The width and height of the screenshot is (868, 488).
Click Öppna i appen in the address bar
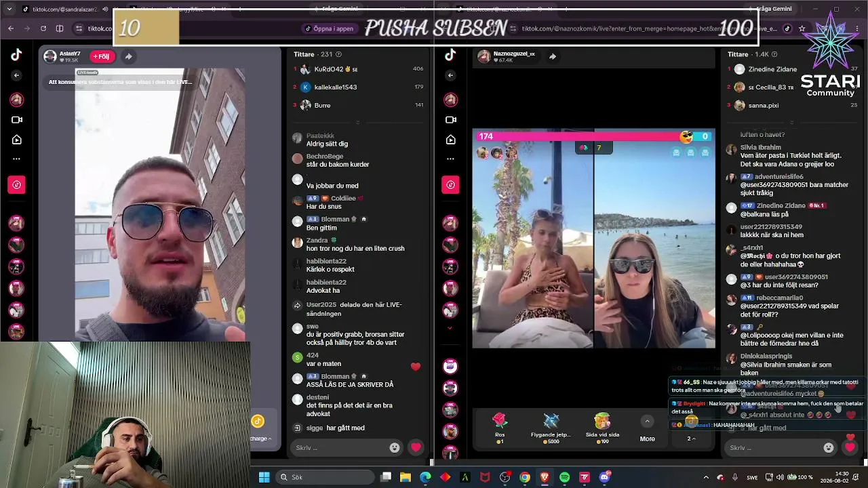click(330, 28)
